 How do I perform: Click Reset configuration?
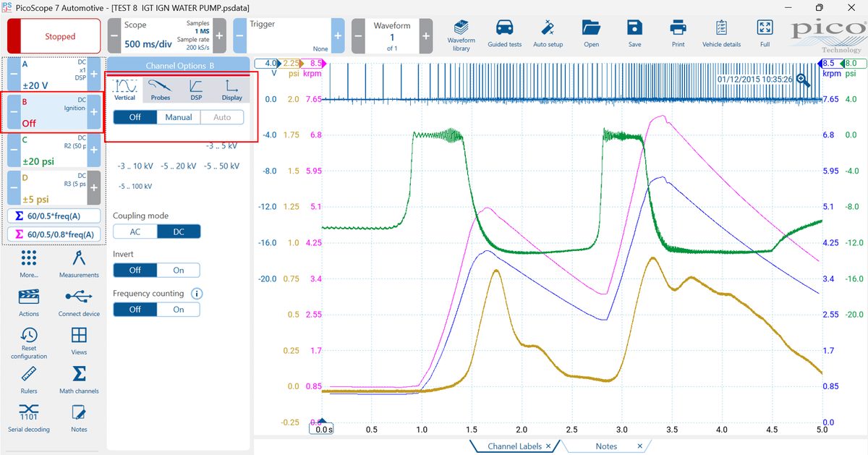coord(29,343)
